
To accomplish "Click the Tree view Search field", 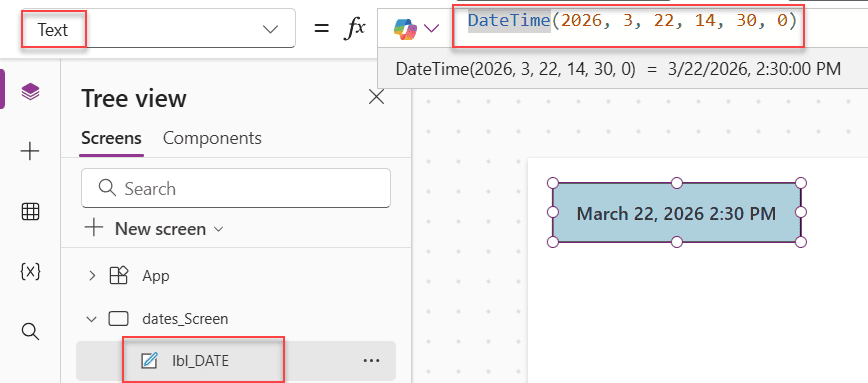I will click(236, 188).
